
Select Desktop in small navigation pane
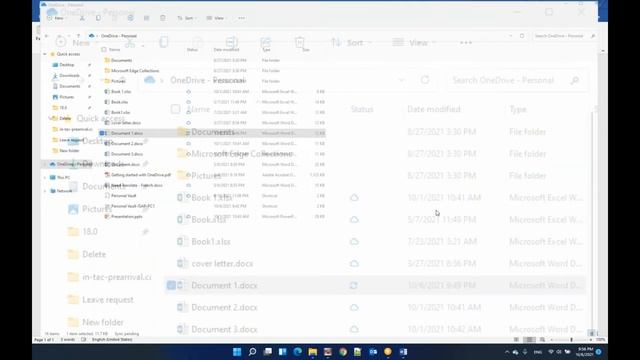[67, 64]
